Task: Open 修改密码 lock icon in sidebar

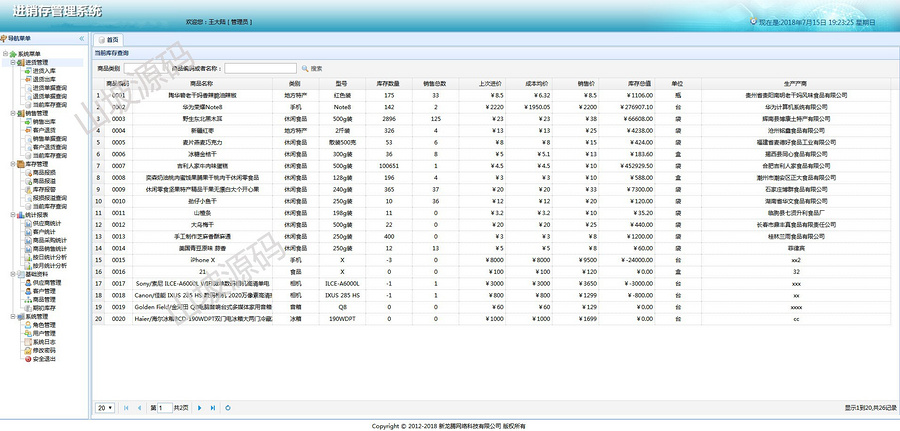Action: click(x=28, y=350)
